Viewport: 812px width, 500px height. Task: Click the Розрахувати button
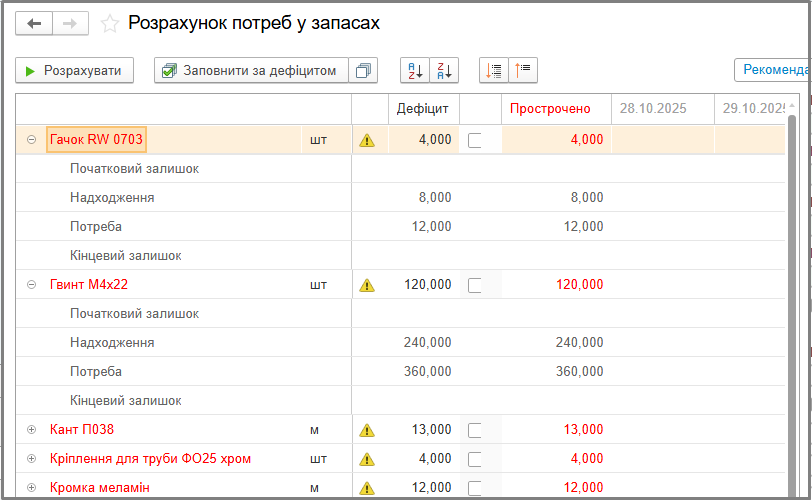[75, 70]
